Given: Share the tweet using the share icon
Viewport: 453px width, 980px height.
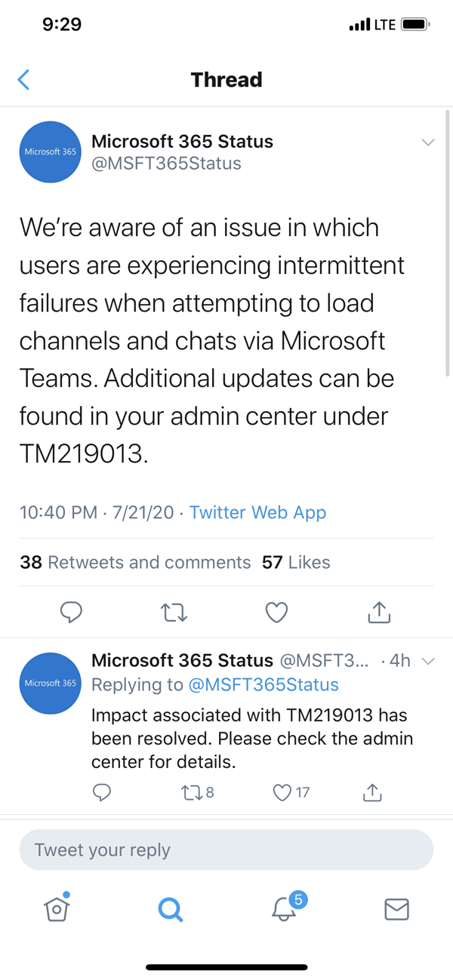Looking at the screenshot, I should click(x=378, y=612).
